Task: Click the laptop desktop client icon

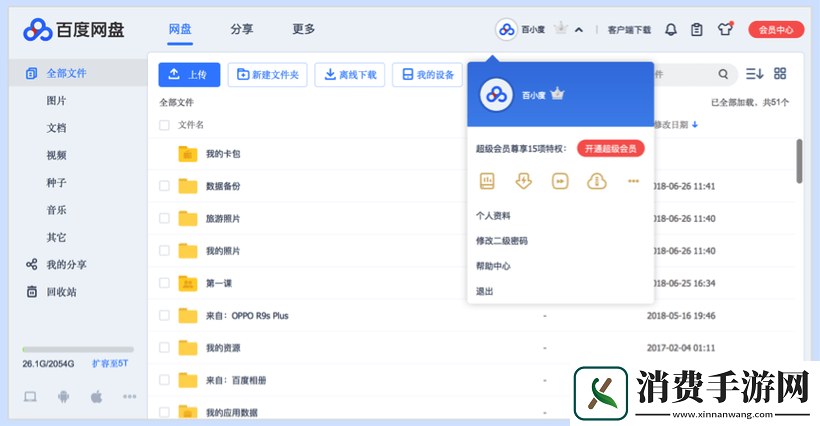Action: (x=30, y=397)
